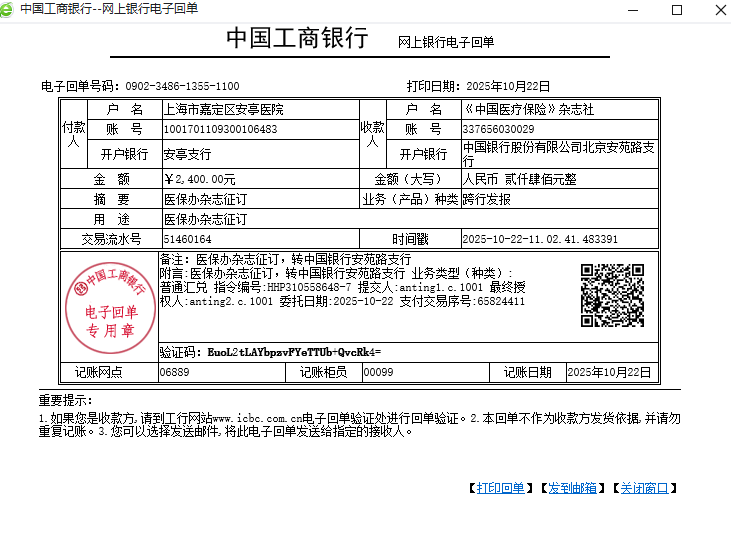This screenshot has width=731, height=550.
Task: Click the receipt number 0902-3486-1355-1100
Action: click(182, 86)
